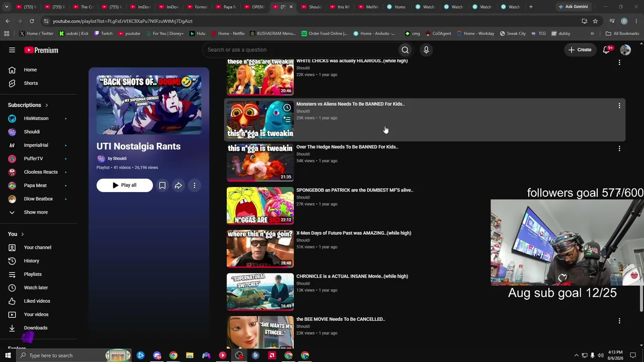Go back in browser history

pyautogui.click(x=8, y=21)
